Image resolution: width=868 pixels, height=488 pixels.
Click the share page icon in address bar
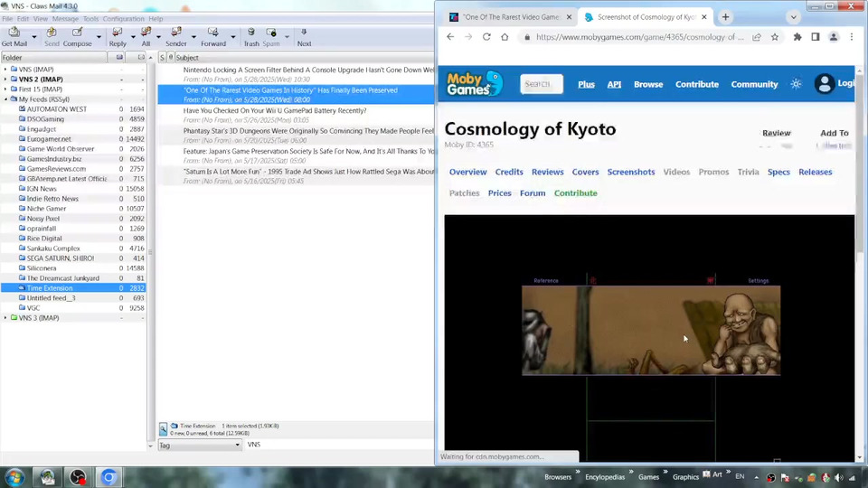tap(756, 37)
